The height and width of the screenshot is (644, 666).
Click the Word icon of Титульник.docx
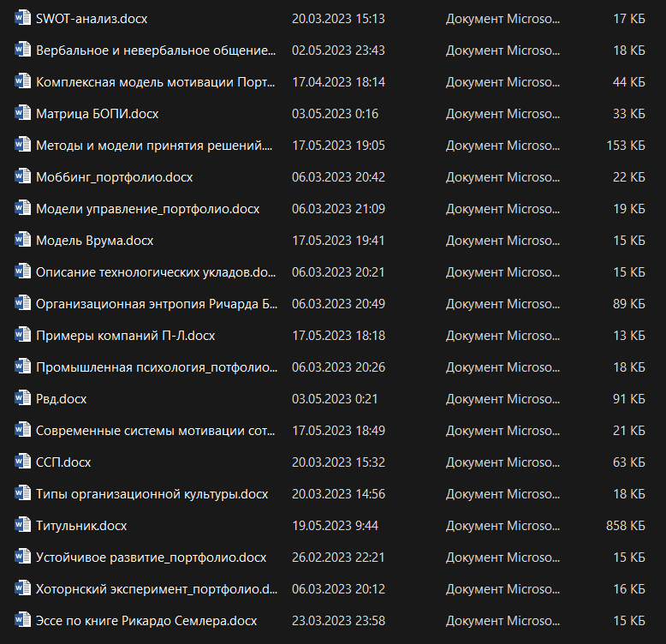point(22,526)
